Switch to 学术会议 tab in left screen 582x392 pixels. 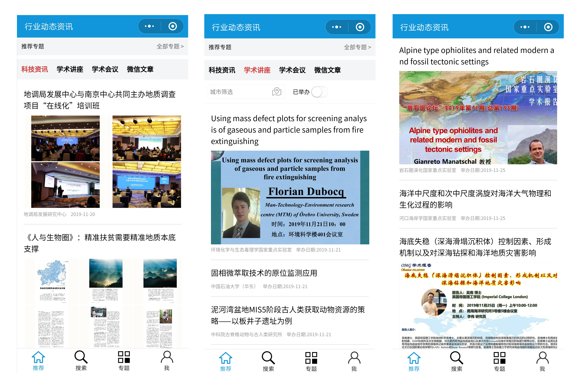(105, 69)
